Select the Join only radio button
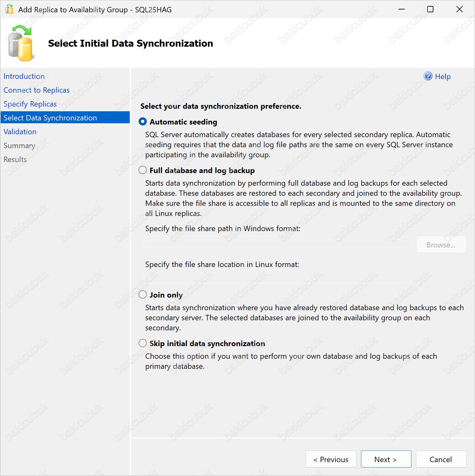Screen dimensions: 475x476 coord(143,295)
